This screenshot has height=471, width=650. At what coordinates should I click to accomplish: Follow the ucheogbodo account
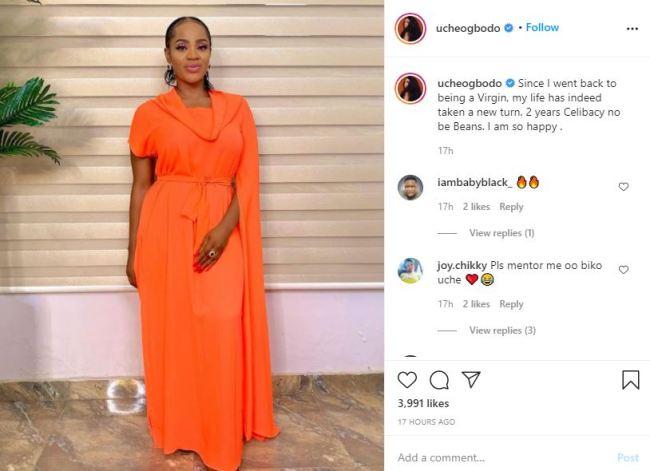542,27
